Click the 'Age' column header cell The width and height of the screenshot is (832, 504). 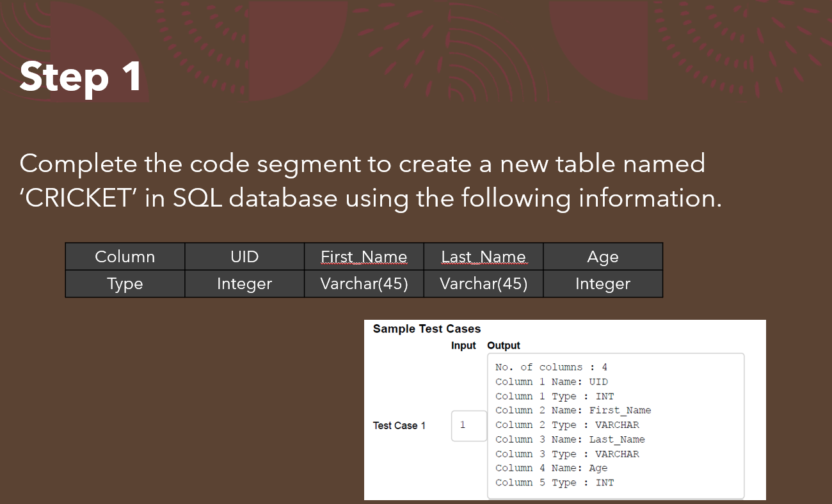pos(602,256)
